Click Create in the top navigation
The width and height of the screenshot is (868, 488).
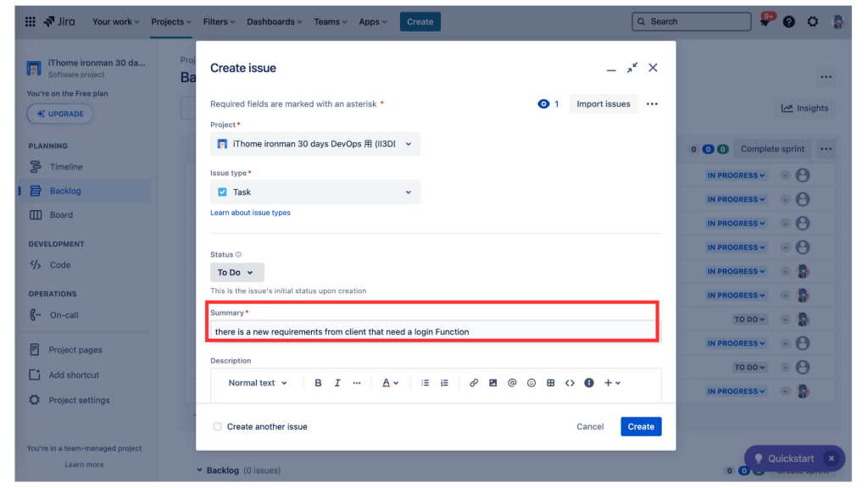pyautogui.click(x=420, y=21)
